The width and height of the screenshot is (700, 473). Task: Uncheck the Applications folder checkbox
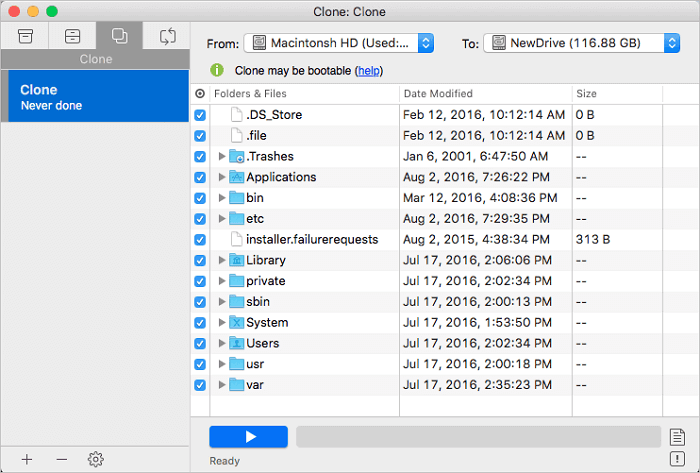[200, 177]
